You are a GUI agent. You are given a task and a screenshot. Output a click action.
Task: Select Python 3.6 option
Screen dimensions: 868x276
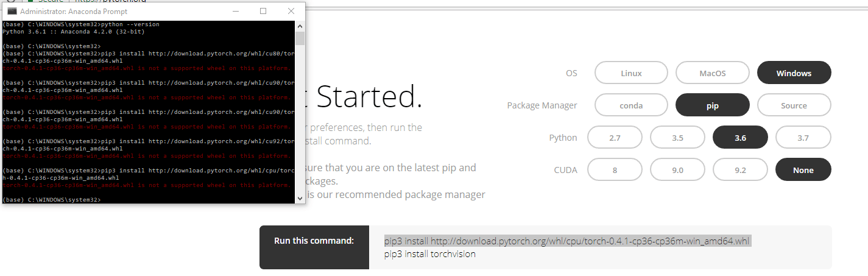(x=740, y=138)
